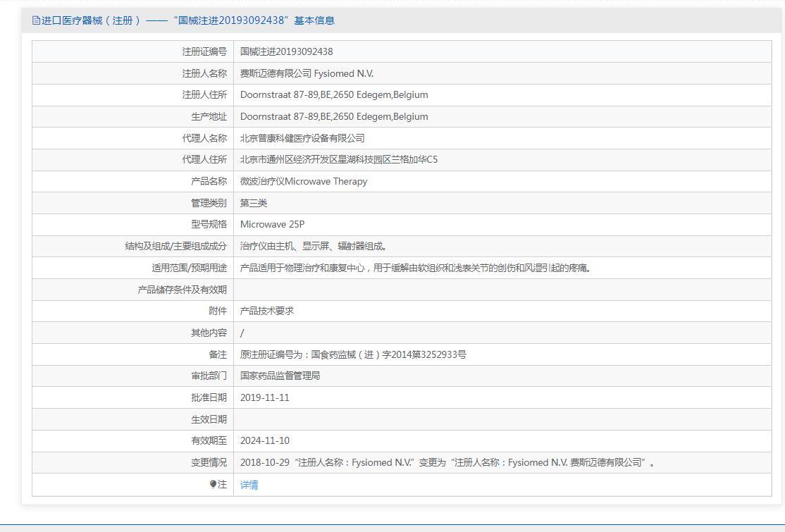Viewport: 785px width, 532px height.
Task: Click the 适用范围/预期用途 label
Action: click(190, 268)
